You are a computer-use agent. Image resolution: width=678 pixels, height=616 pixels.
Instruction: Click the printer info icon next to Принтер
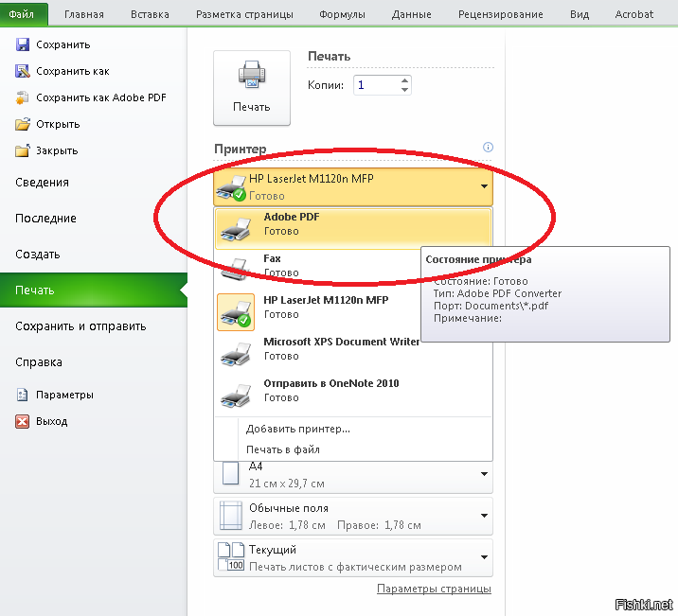tap(489, 148)
